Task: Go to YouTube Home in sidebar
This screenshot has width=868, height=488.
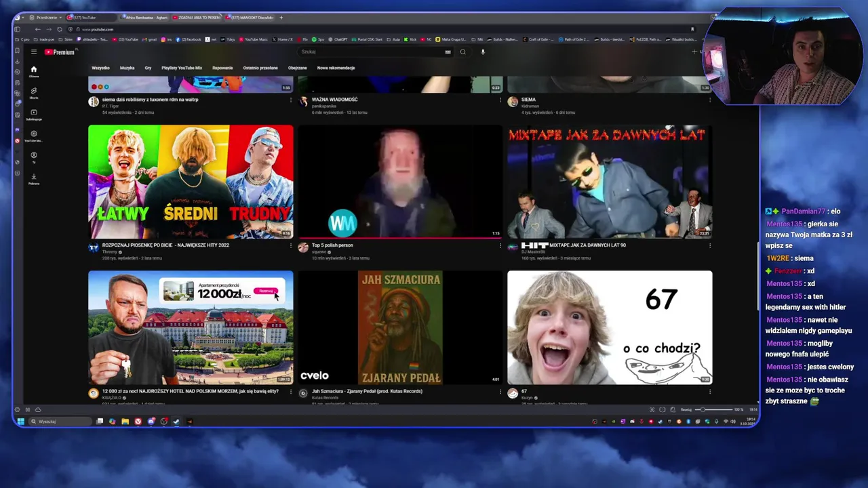Action: pyautogui.click(x=33, y=71)
